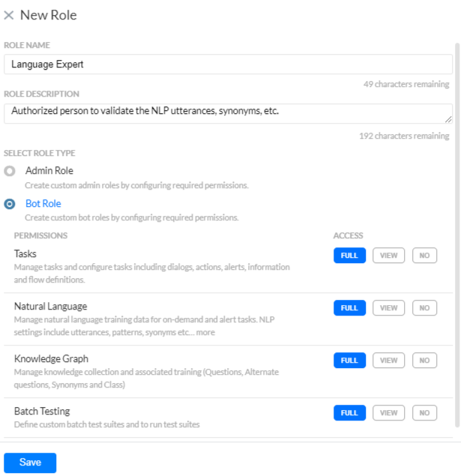Set Batch Testing access to View
461x476 pixels.
(x=388, y=413)
